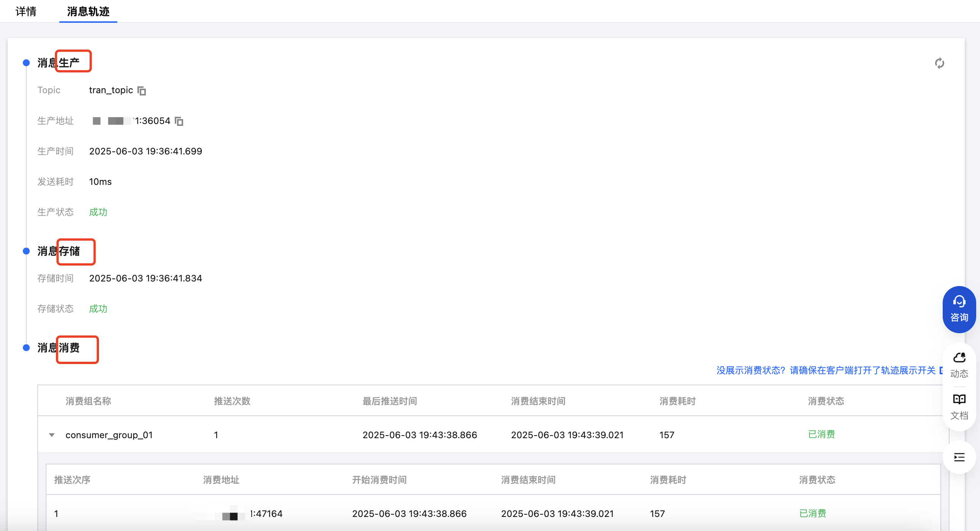Copy the producer address ending in 36054
The height and width of the screenshot is (531, 980).
pyautogui.click(x=179, y=121)
